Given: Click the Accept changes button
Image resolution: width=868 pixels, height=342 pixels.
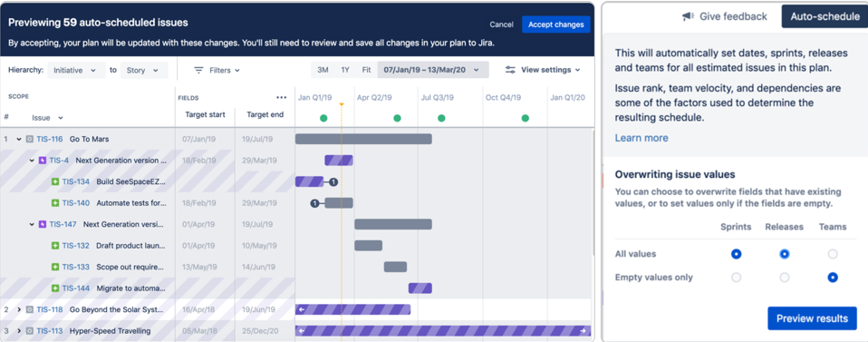Looking at the screenshot, I should coord(555,24).
